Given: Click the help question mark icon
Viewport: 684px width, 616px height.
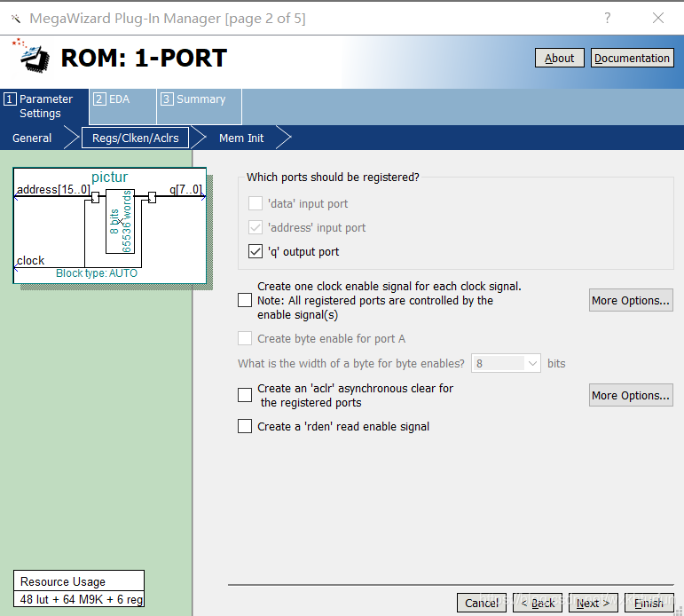Looking at the screenshot, I should [607, 18].
